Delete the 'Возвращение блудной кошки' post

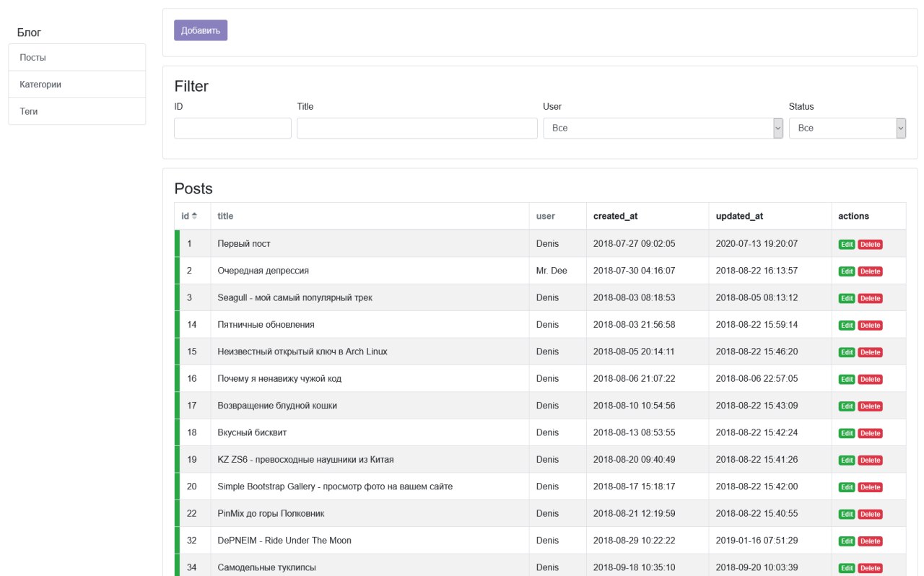coord(870,406)
